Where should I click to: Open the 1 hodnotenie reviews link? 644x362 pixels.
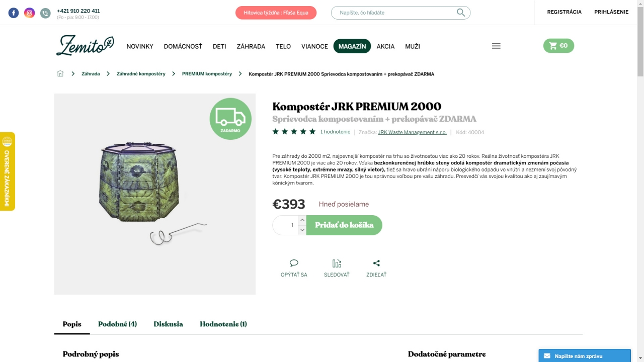(x=335, y=132)
